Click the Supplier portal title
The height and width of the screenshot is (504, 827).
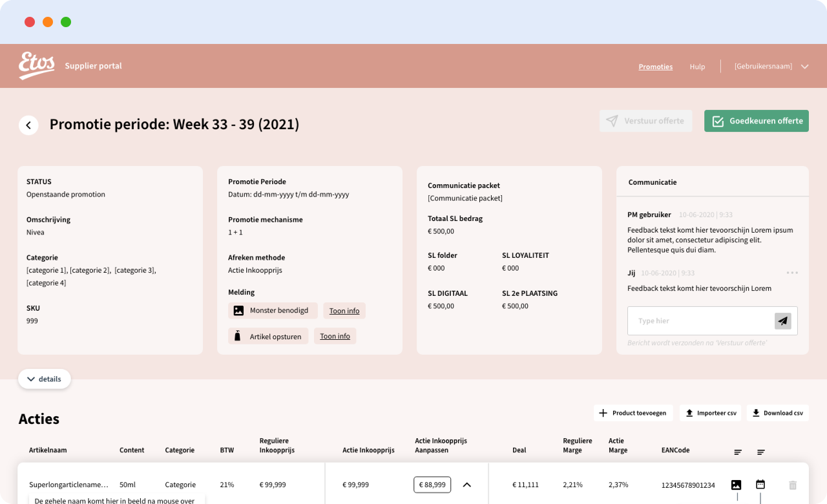93,66
